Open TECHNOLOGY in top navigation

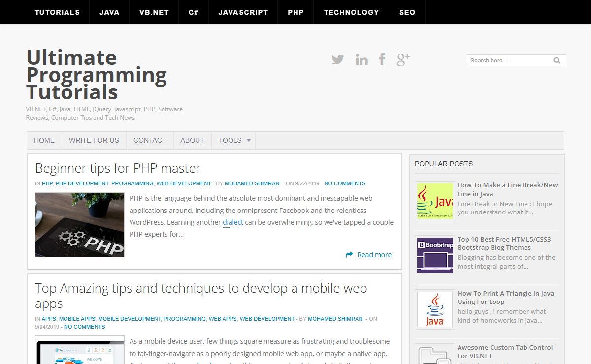(x=352, y=12)
